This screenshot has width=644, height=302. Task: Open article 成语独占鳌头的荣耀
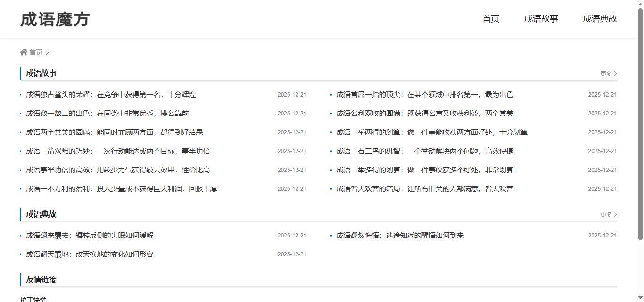pyautogui.click(x=111, y=95)
